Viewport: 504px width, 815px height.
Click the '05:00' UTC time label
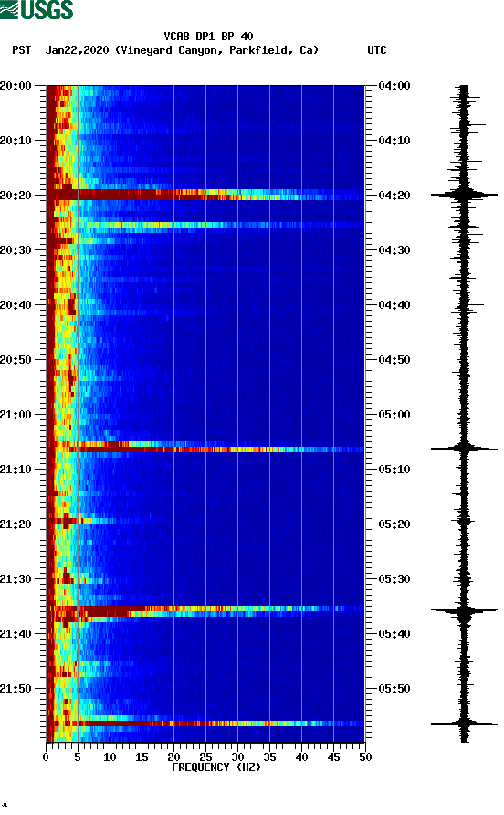coord(394,414)
